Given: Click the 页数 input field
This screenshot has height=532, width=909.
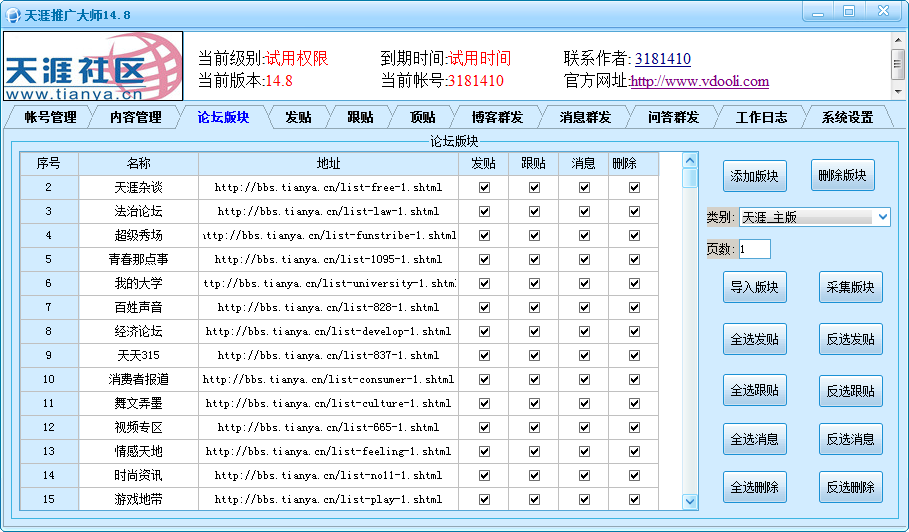Looking at the screenshot, I should [x=754, y=249].
